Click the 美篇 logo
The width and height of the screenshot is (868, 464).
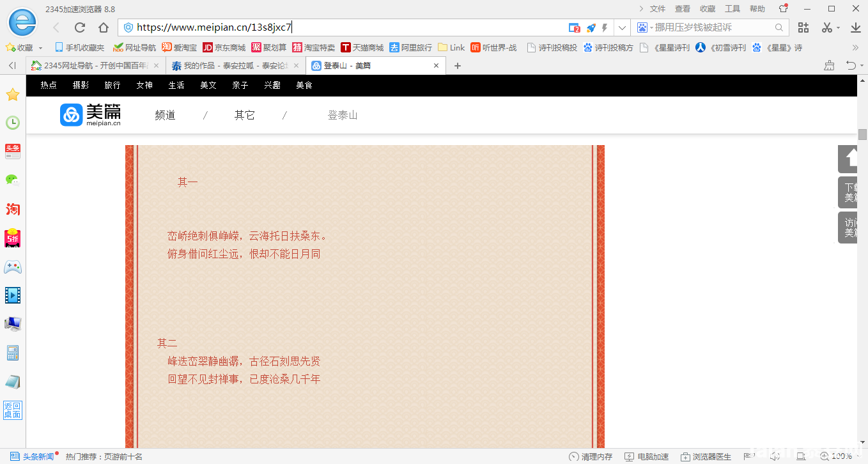91,115
